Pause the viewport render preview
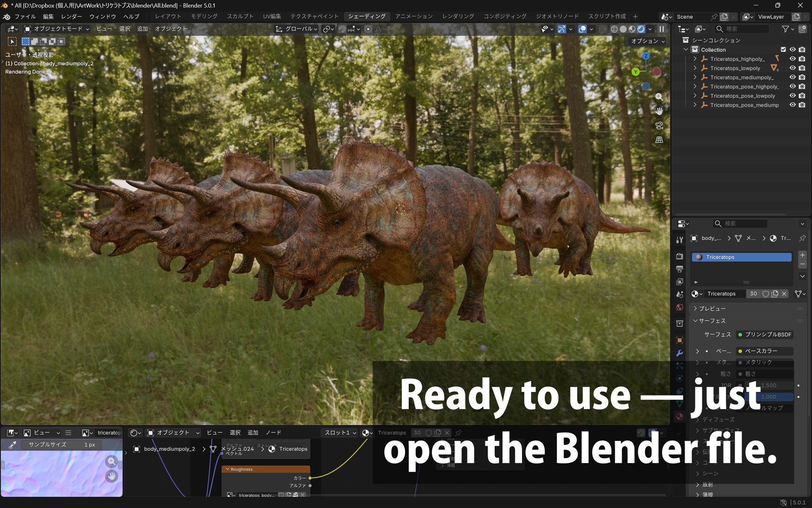 pos(662,29)
